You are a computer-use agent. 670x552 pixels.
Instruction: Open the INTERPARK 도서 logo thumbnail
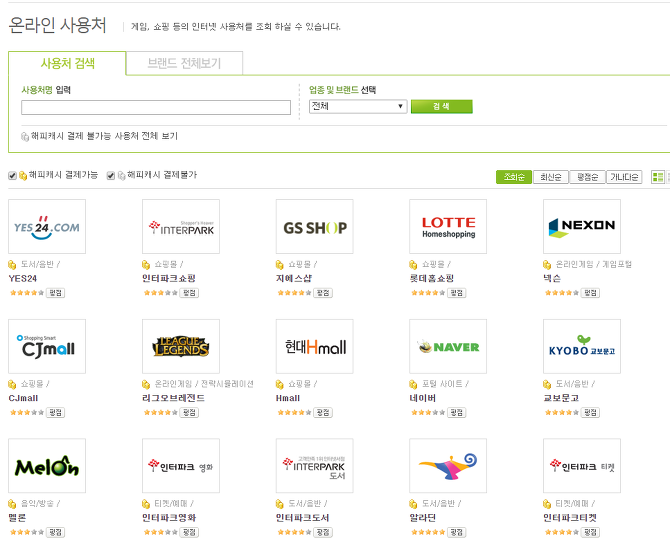click(x=314, y=466)
